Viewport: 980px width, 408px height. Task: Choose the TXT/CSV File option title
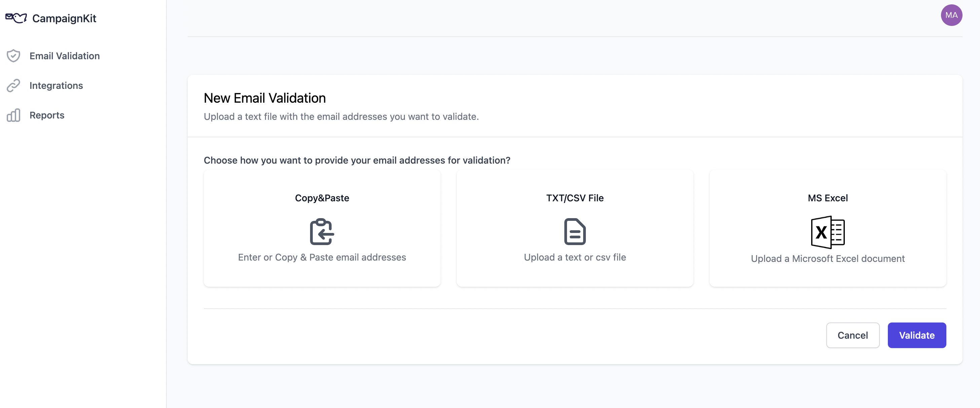574,198
